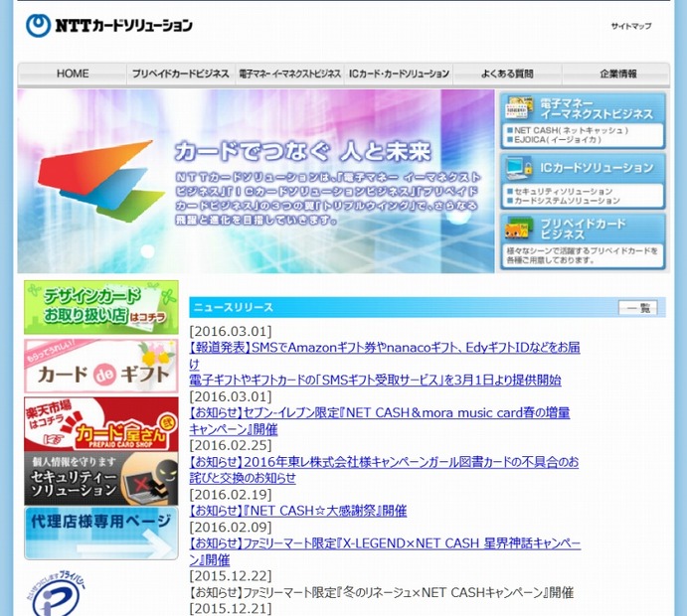The image size is (687, 616).
Task: Open 電子マネー イーマネクストビジネス menu tab
Action: click(289, 74)
